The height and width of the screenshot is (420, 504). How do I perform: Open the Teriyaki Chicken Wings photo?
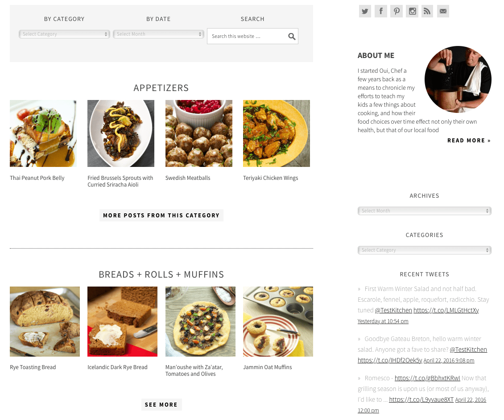[x=277, y=133]
